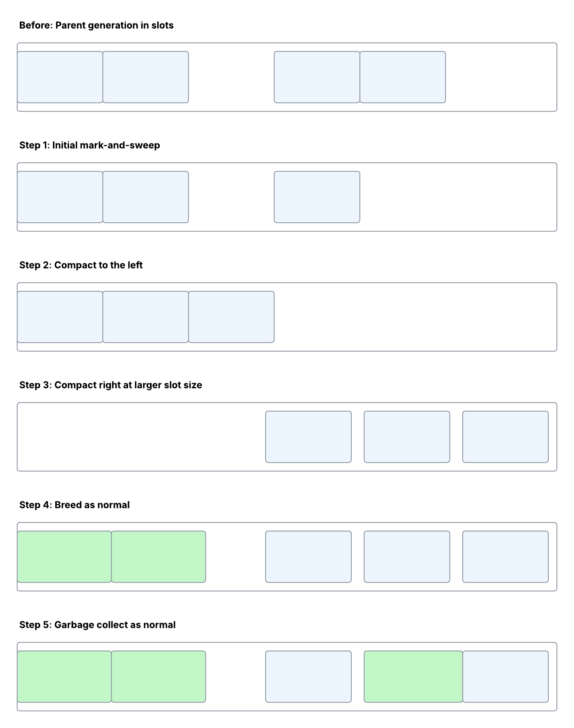Click the "Before: Parent generation in slots" heading
Image resolution: width=574 pixels, height=728 pixels.
coord(96,25)
